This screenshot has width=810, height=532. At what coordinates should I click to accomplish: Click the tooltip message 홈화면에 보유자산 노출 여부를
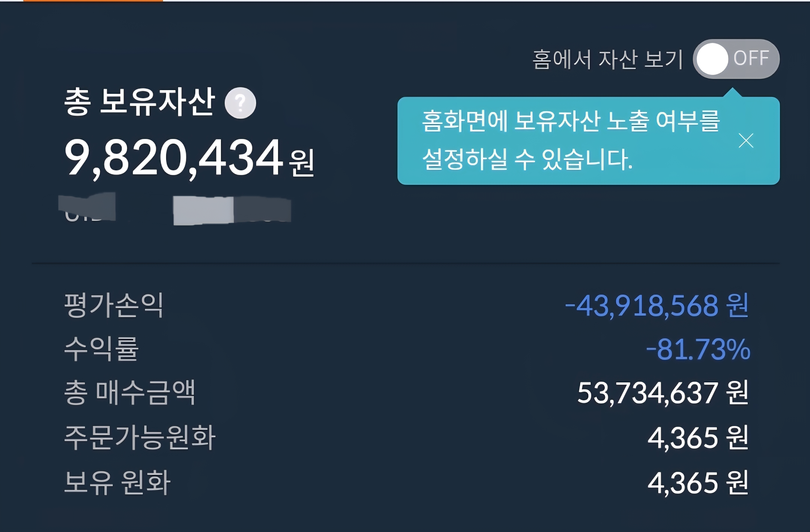click(571, 121)
